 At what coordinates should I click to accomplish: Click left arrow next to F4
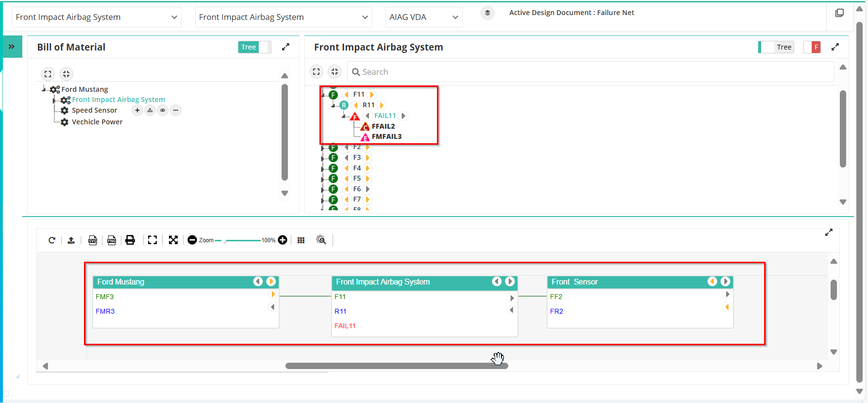tap(347, 168)
